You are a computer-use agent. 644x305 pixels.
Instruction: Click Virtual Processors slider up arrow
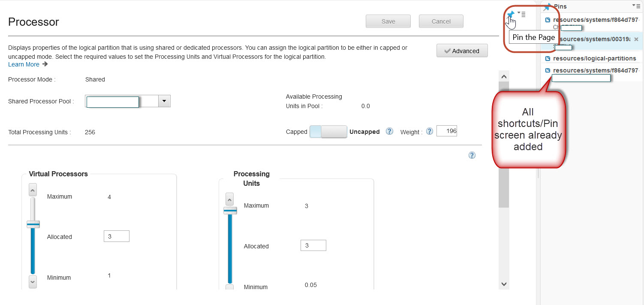coord(33,190)
